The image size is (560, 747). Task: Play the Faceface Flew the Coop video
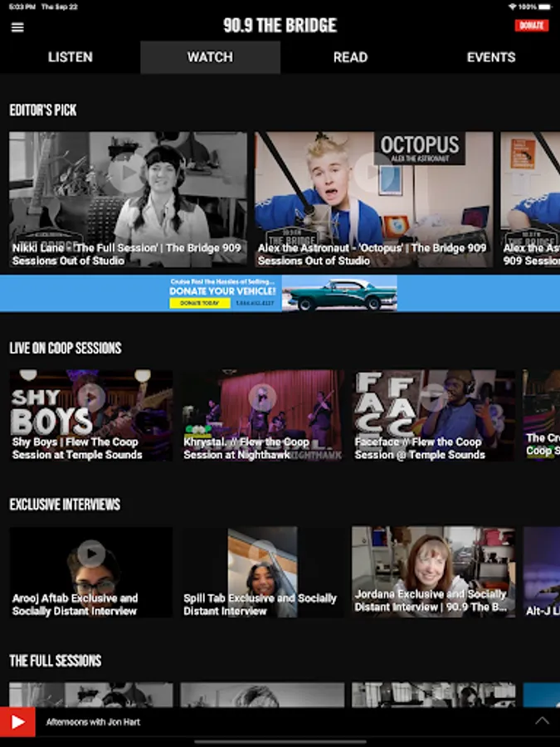click(433, 398)
